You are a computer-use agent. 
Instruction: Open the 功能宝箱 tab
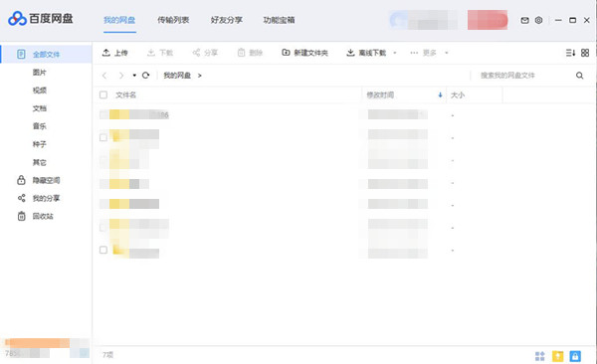[x=279, y=20]
